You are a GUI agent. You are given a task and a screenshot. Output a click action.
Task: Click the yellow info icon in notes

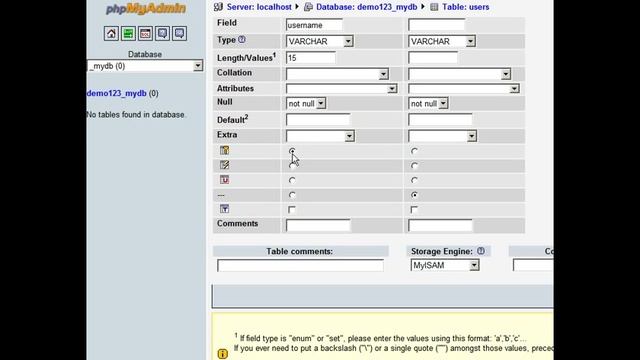click(222, 353)
